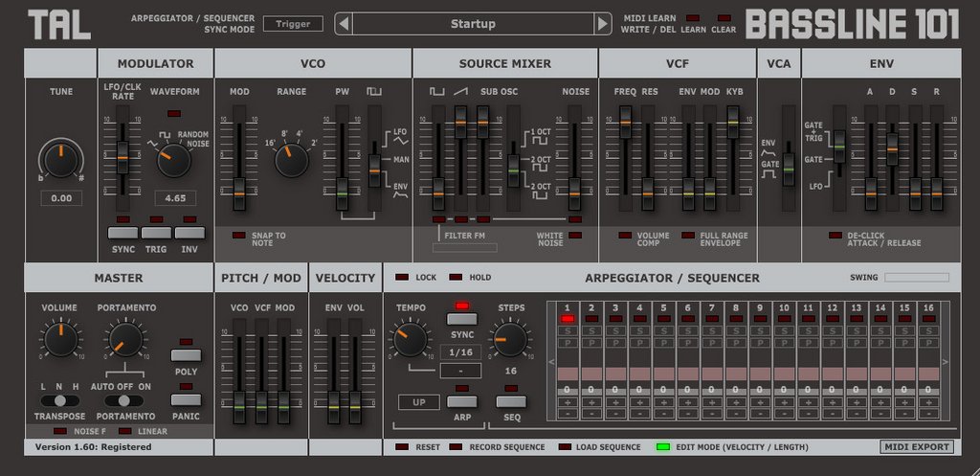This screenshot has width=980, height=476.
Task: Click the tune value field 0.00
Action: click(61, 198)
